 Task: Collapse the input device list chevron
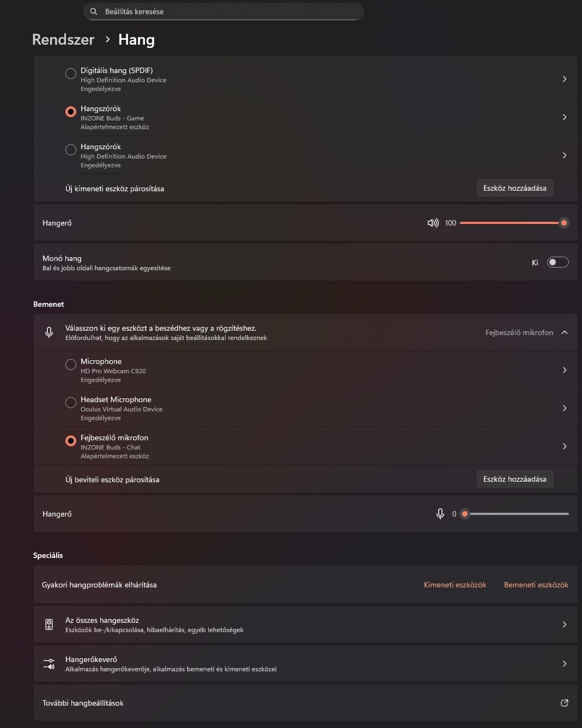click(565, 332)
